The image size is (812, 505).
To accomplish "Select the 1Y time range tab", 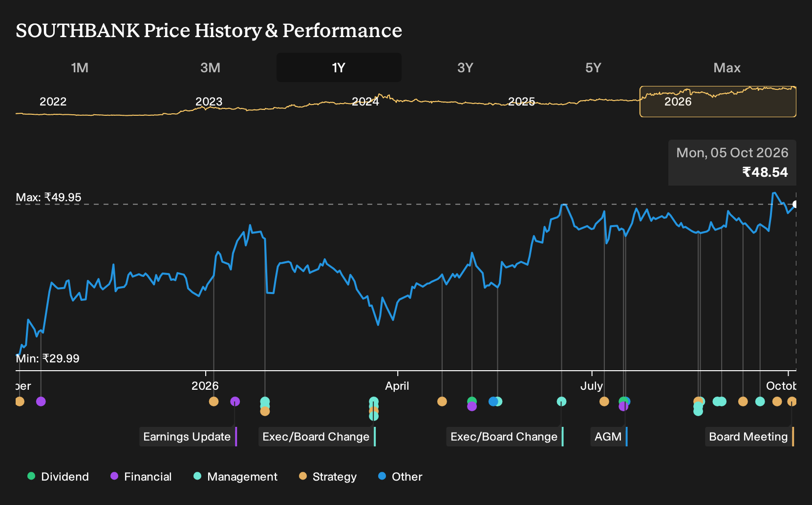I will coord(339,68).
